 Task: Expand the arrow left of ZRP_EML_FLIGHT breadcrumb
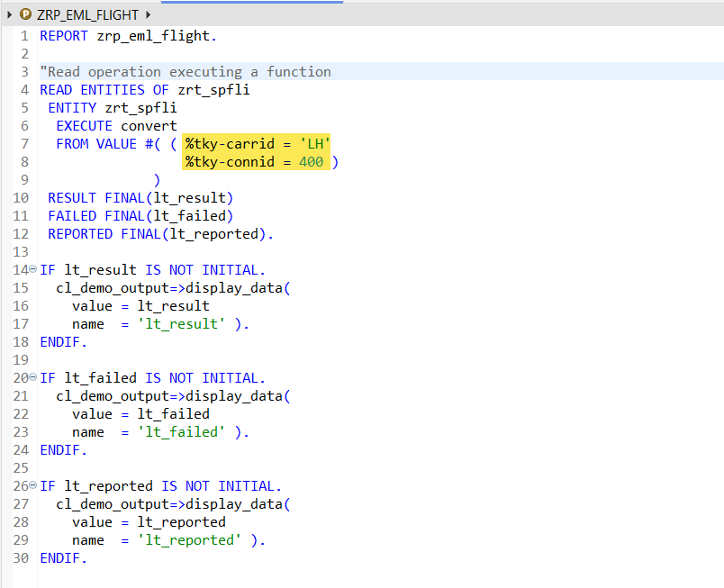[x=9, y=15]
